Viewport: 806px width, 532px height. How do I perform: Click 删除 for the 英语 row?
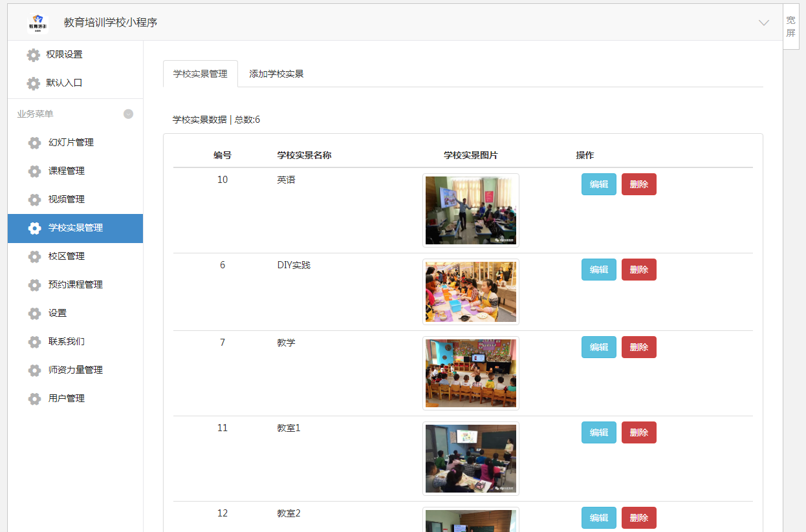click(639, 184)
